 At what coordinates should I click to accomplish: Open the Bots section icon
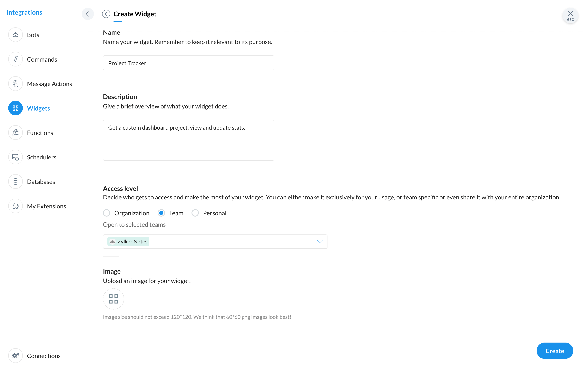coord(15,35)
